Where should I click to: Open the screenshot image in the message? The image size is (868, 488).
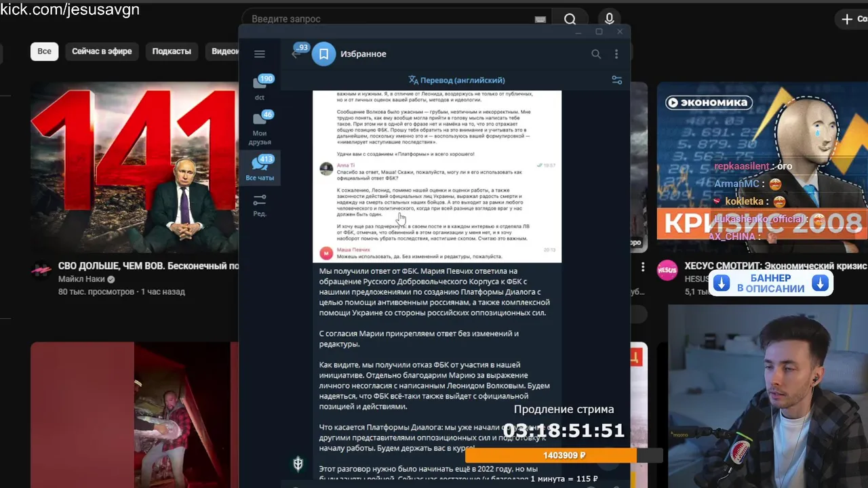437,176
